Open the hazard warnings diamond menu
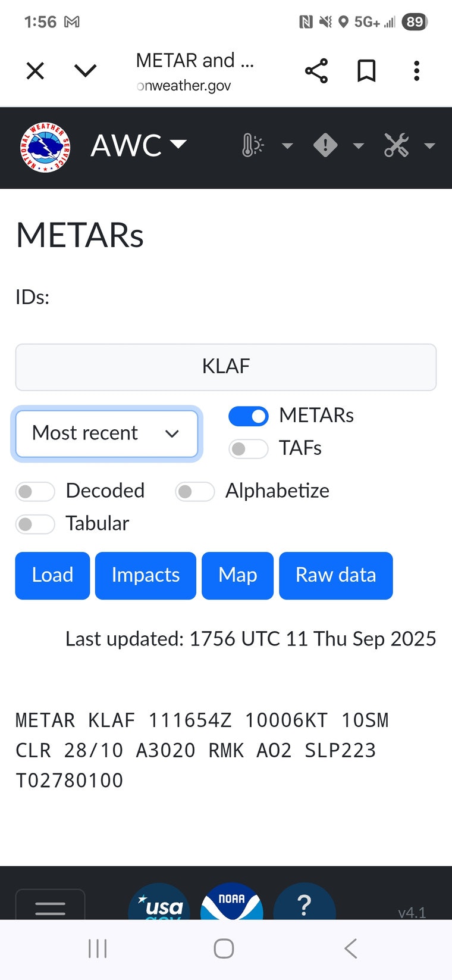Screen dimensions: 452x980 tap(337, 146)
